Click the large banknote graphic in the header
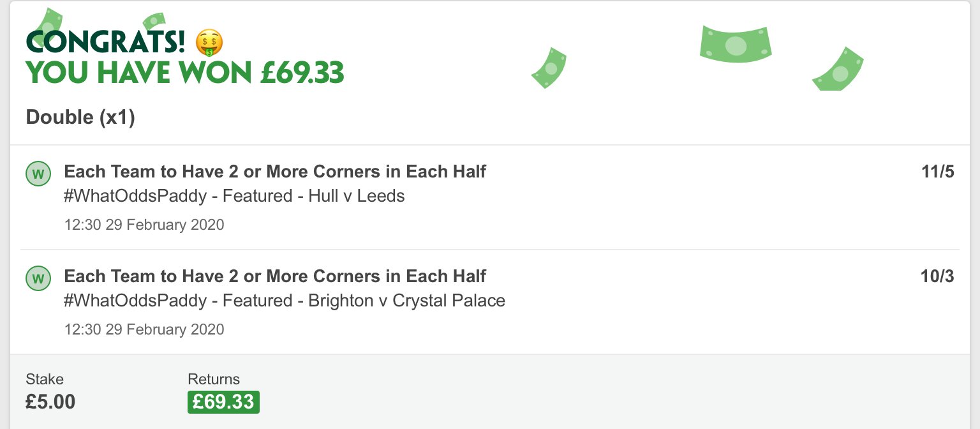Image resolution: width=980 pixels, height=429 pixels. pos(736,44)
